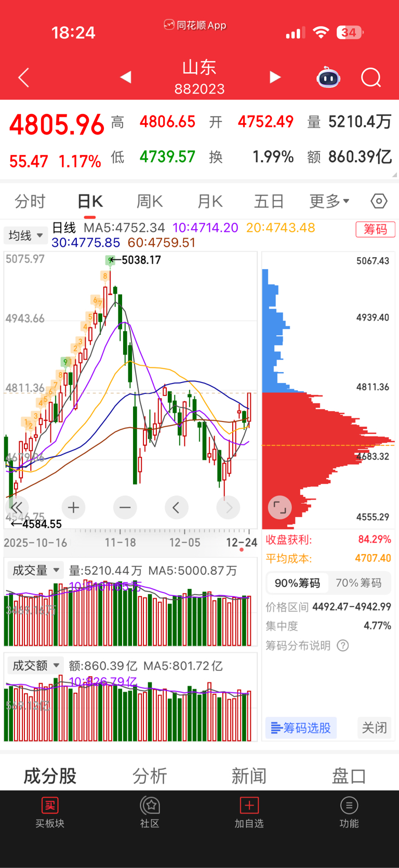Viewport: 399px width, 868px height.
Task: Tap the yellow 20:4743.48 MA value
Action: [281, 228]
